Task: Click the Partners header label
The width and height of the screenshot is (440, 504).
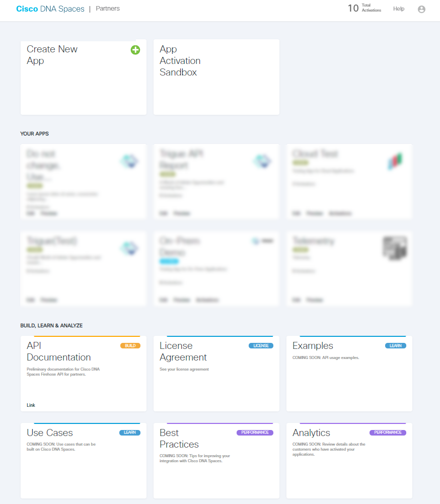Action: 108,9
